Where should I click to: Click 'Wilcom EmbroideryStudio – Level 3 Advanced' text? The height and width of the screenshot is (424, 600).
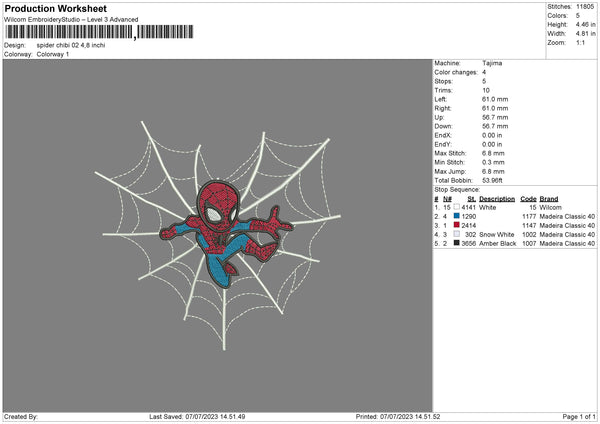[71, 20]
